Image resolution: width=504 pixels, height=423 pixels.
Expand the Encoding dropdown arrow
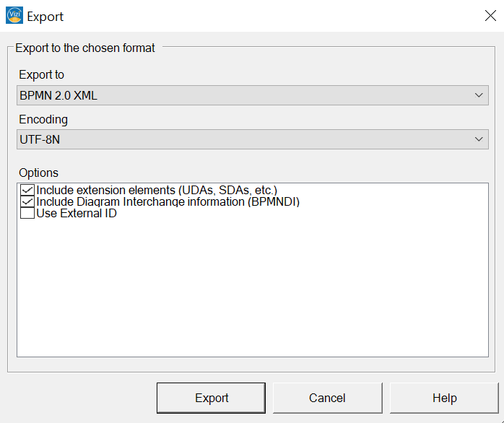point(479,139)
